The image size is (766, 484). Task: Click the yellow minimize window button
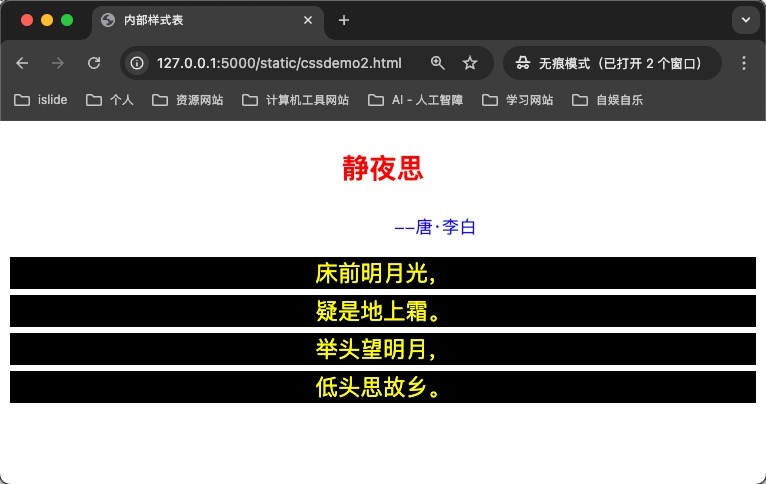point(47,20)
